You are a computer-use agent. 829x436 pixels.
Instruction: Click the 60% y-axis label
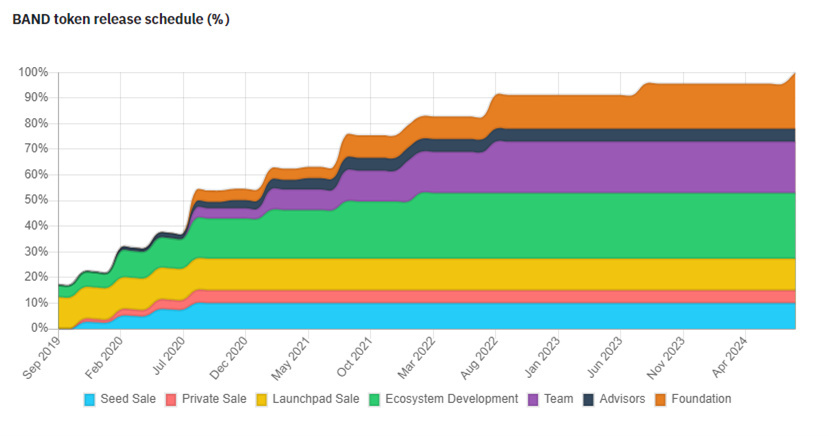pos(36,174)
